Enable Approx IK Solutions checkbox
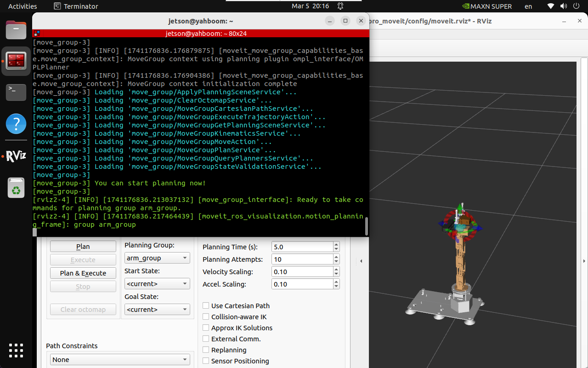This screenshot has height=368, width=588. tap(206, 328)
